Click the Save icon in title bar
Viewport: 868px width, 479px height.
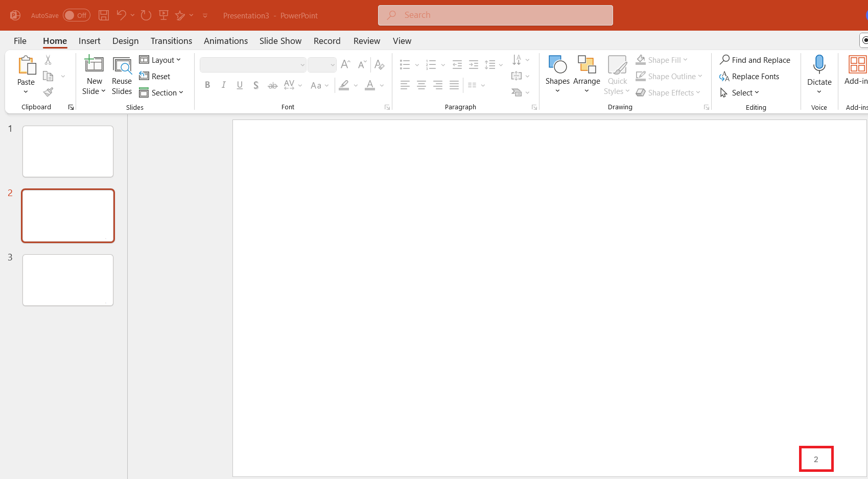pos(104,15)
